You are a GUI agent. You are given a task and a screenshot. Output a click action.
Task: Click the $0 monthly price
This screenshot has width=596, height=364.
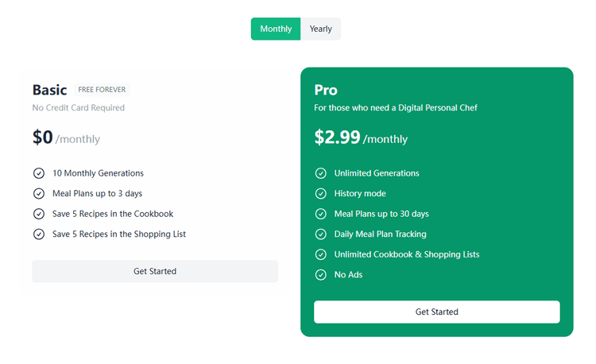pyautogui.click(x=66, y=137)
